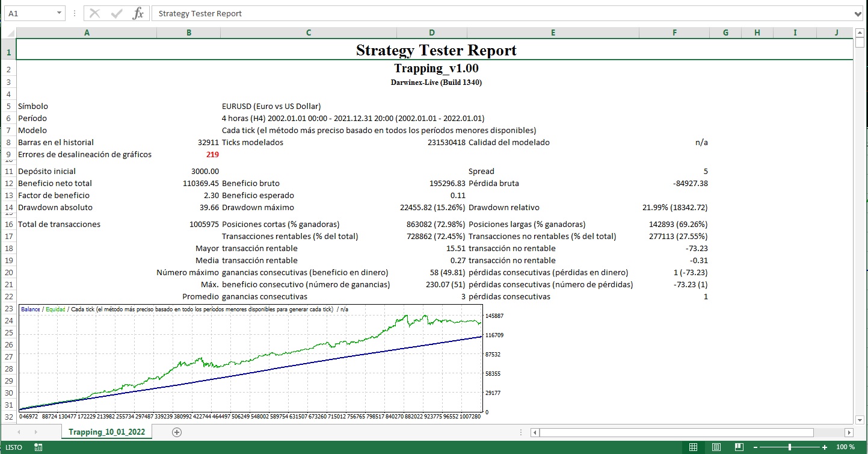Click the zoom in plus button
Viewport: 868px width, 454px height.
(x=825, y=447)
